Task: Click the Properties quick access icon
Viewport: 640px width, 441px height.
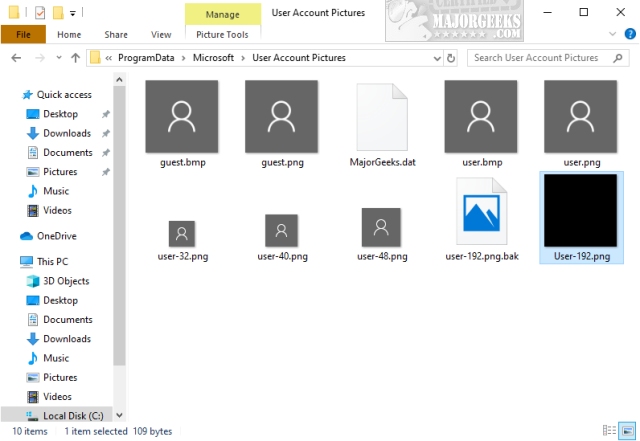Action: (40, 13)
